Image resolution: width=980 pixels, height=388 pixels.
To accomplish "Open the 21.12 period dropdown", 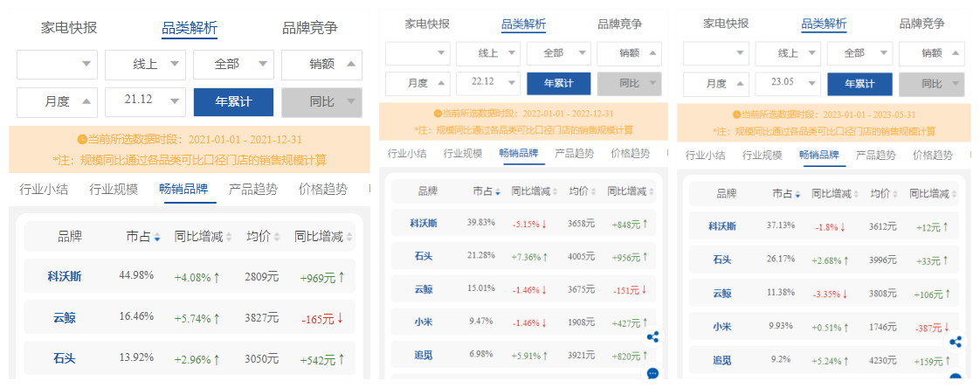I will [146, 102].
